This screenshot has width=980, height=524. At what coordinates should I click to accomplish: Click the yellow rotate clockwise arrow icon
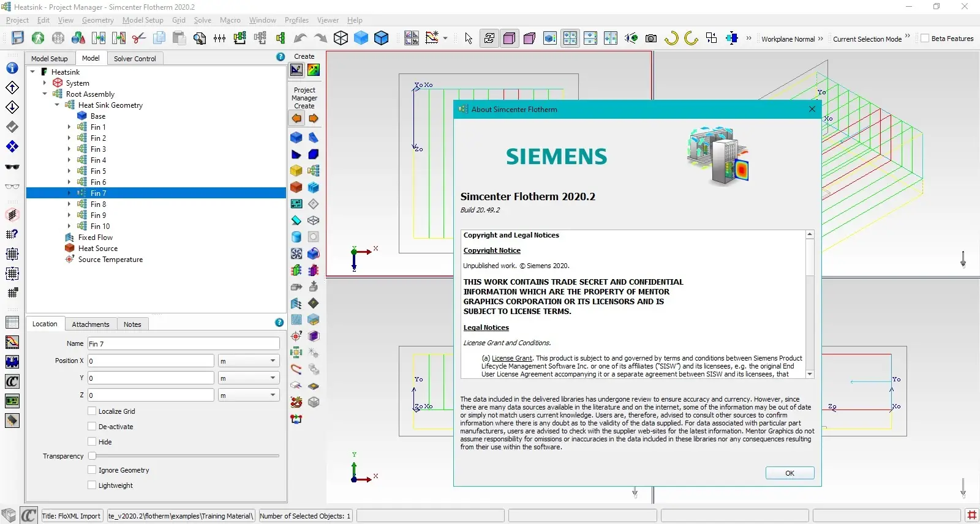coord(671,38)
